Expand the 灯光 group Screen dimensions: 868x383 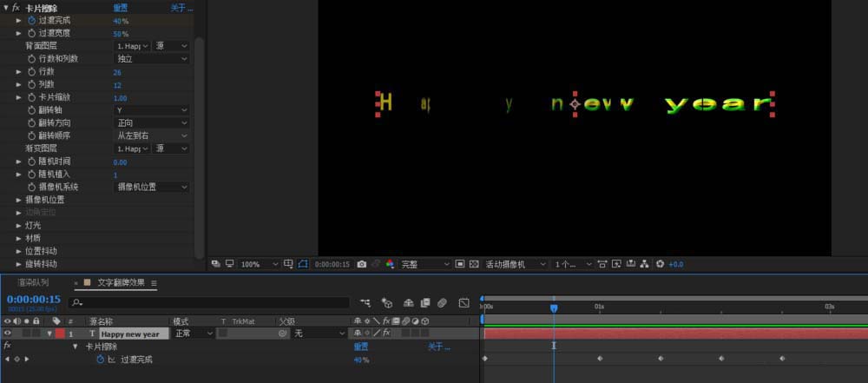(x=19, y=226)
